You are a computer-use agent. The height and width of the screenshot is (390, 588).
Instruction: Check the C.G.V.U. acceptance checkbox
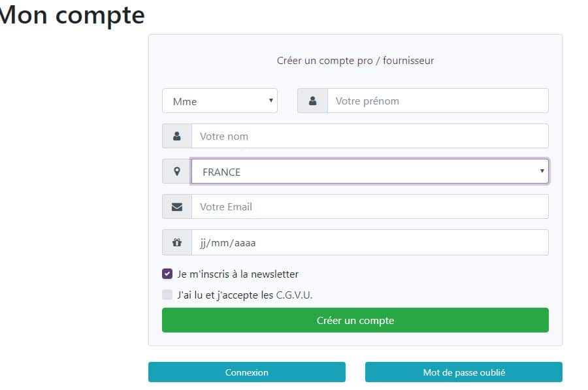(x=167, y=295)
